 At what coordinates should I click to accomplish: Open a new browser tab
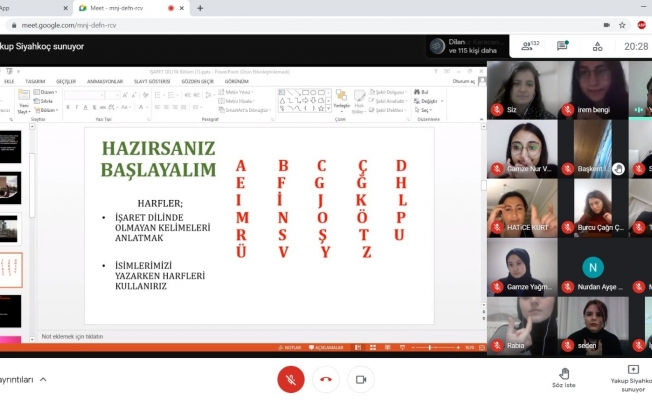point(199,7)
